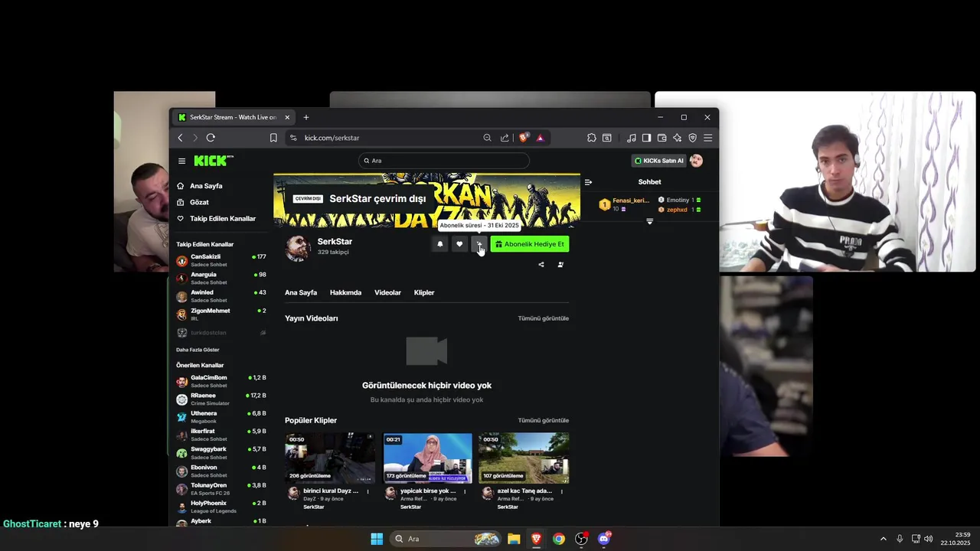Switch to the Hakkımda channel tab
The height and width of the screenshot is (551, 980).
click(345, 292)
